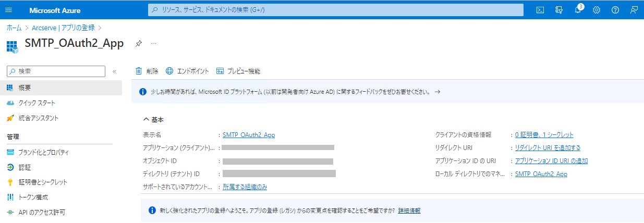Pin SMTP_OAuth2_App with the pin icon
The width and height of the screenshot is (644, 223).
[138, 44]
